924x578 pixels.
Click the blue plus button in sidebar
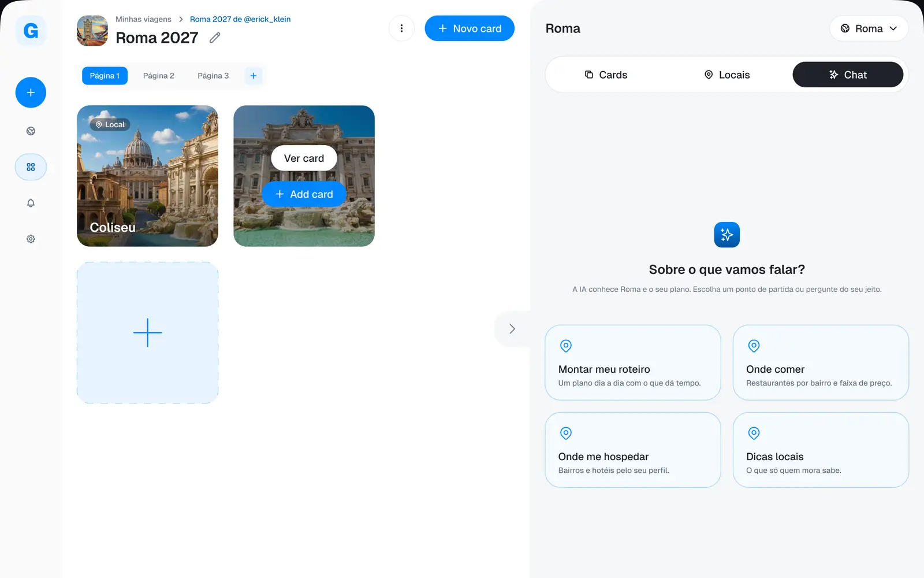tap(31, 92)
